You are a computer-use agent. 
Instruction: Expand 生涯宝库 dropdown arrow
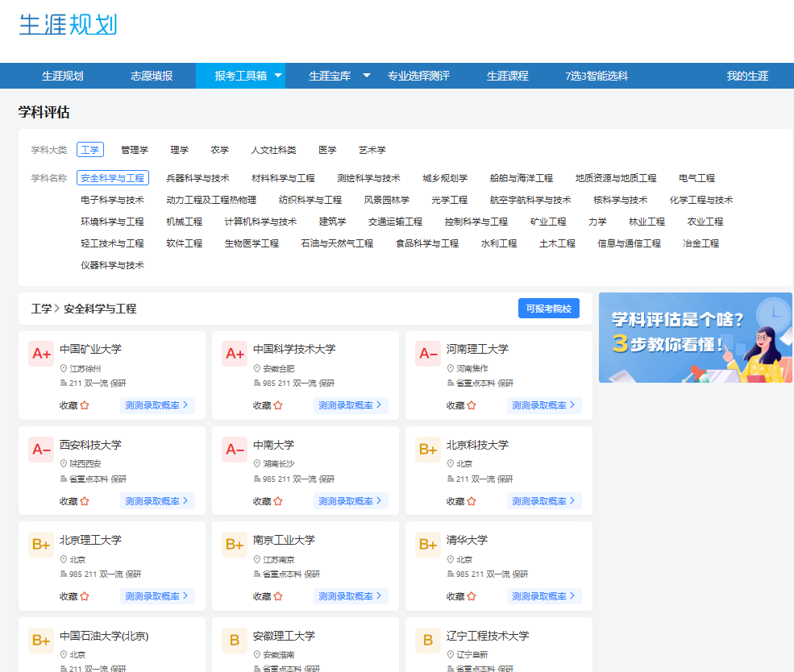pyautogui.click(x=367, y=76)
